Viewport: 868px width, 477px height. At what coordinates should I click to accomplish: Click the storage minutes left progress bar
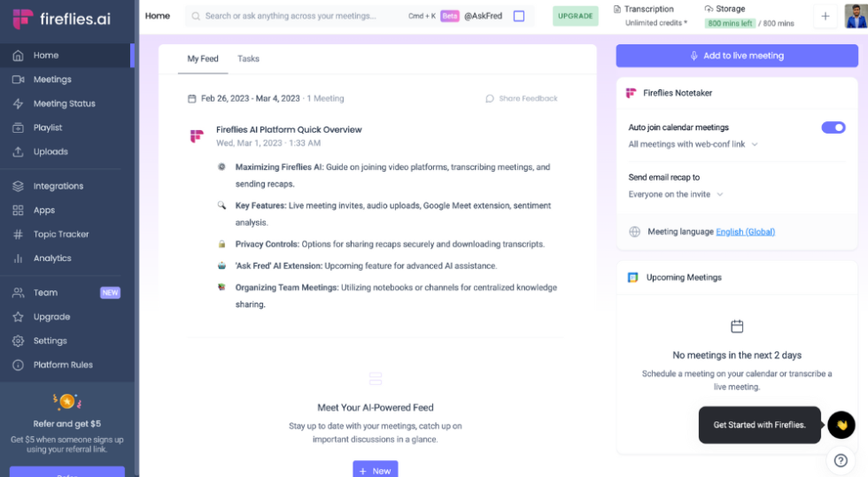pyautogui.click(x=727, y=23)
